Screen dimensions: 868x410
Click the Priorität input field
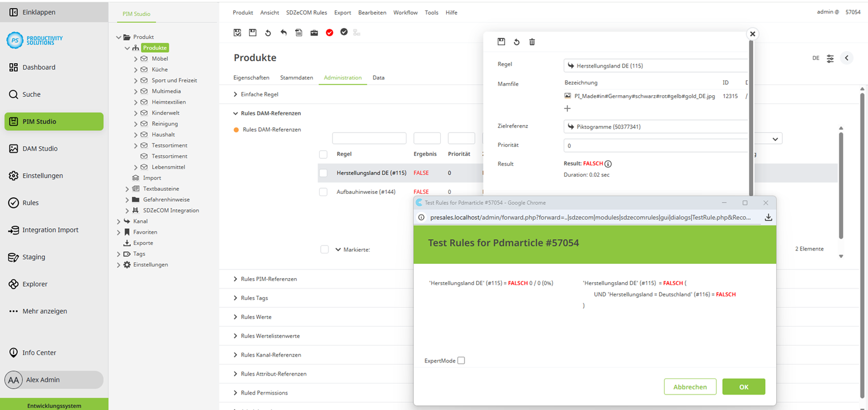(654, 146)
